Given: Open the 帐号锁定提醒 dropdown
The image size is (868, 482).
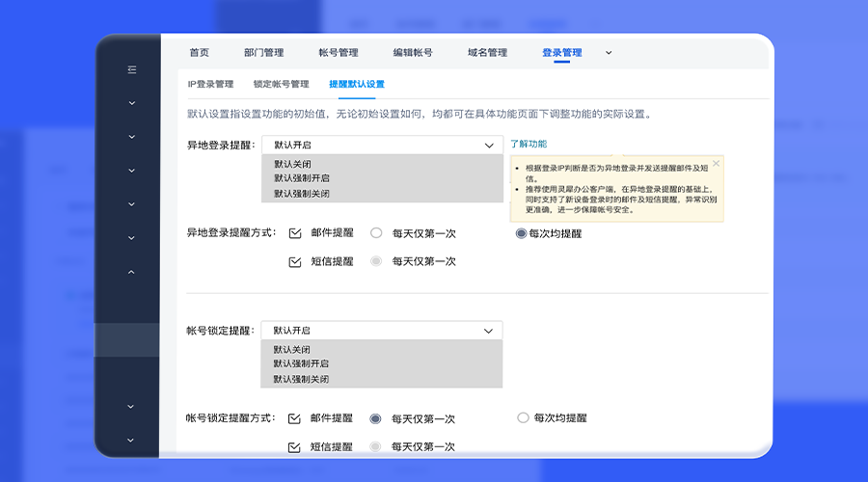Looking at the screenshot, I should (382, 331).
